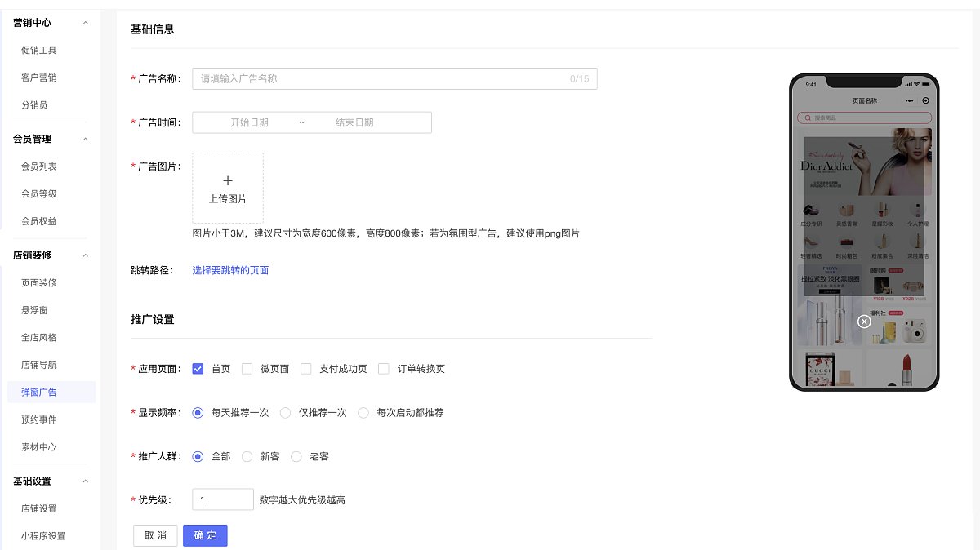
Task: Select the active 弹窗广告 menu item
Action: 51,392
